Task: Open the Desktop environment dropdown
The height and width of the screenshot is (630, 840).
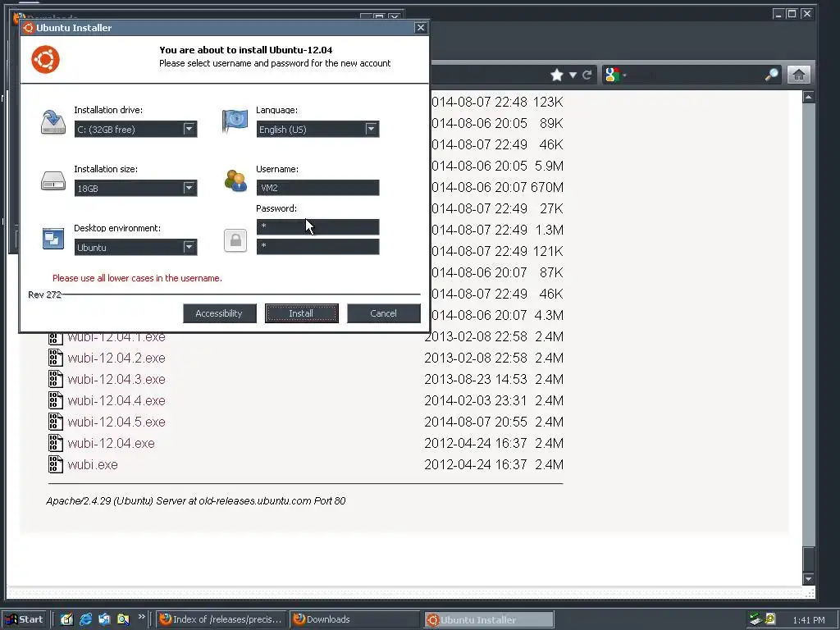Action: point(135,247)
